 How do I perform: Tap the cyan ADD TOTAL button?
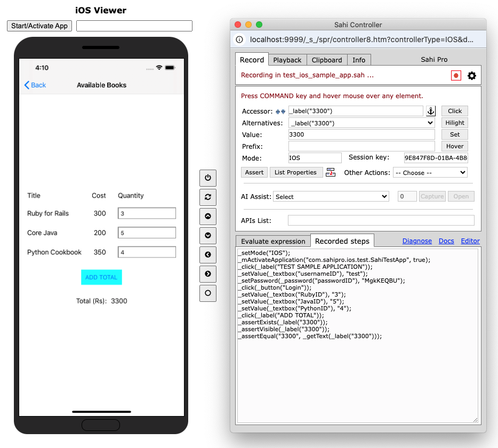(101, 277)
